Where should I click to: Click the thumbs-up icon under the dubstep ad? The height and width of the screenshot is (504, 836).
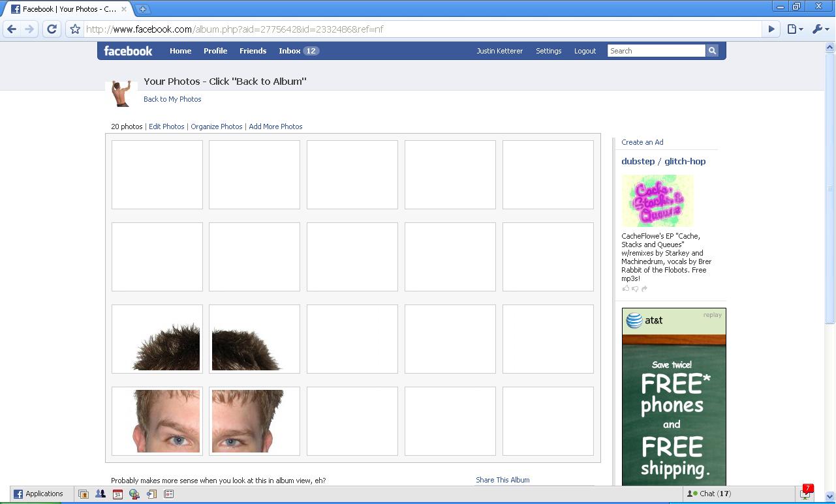click(625, 288)
